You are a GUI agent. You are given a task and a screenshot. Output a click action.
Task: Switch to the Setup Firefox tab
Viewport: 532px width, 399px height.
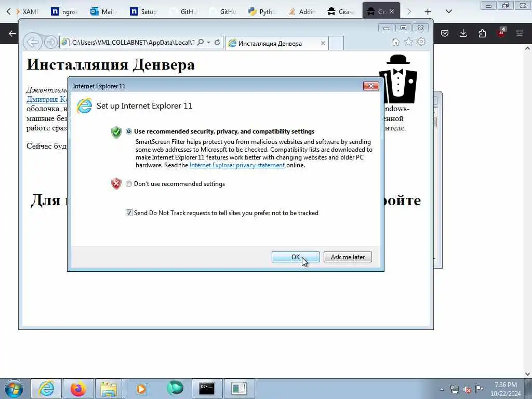tap(143, 11)
